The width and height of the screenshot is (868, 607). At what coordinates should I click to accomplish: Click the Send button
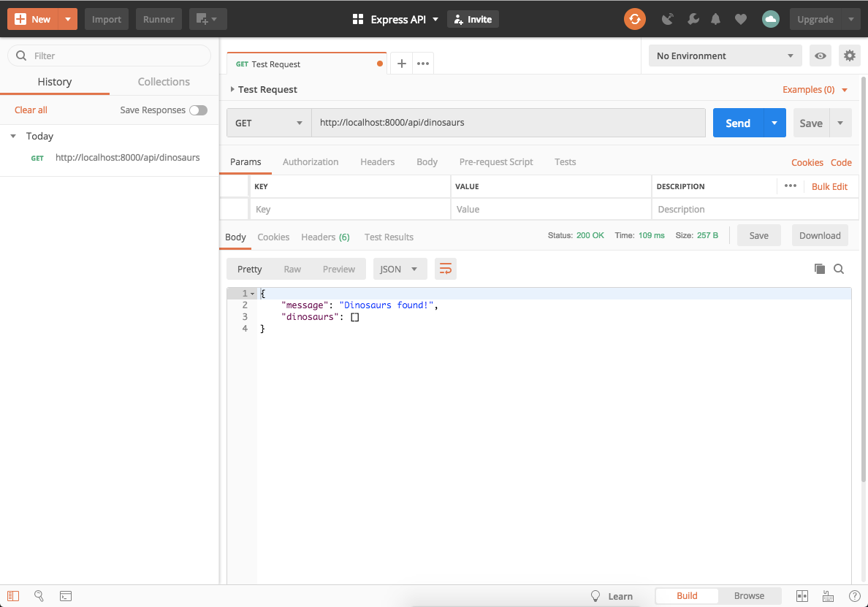coord(737,123)
